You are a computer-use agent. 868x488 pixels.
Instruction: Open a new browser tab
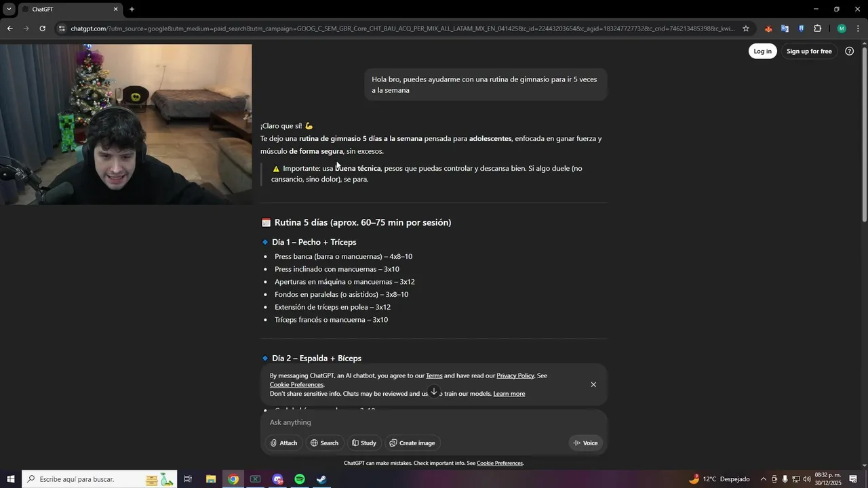click(x=132, y=9)
